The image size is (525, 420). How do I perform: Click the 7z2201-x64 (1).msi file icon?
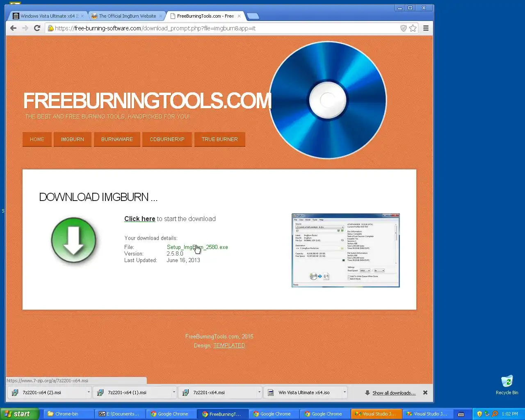100,393
